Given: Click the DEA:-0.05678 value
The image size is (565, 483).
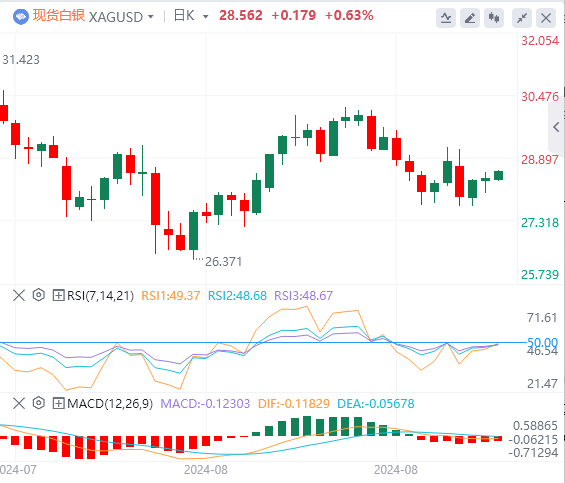Looking at the screenshot, I should 375,403.
